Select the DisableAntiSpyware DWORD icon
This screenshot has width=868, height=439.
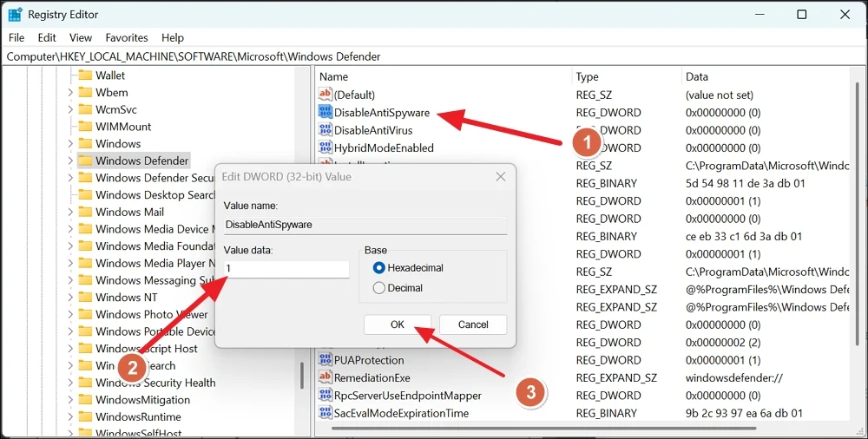[x=325, y=112]
